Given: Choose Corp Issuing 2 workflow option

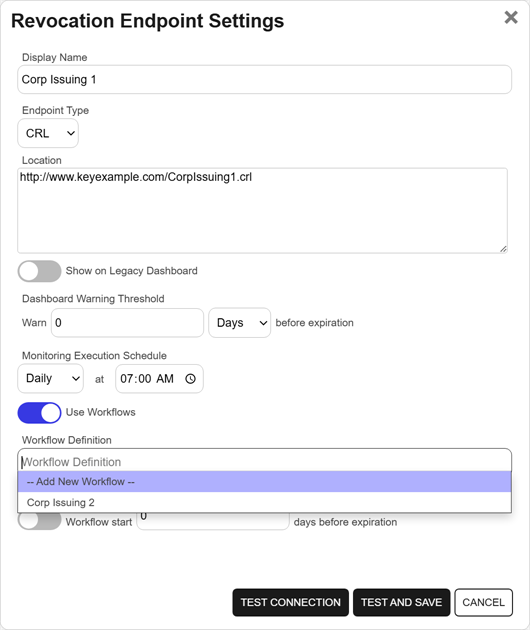Looking at the screenshot, I should coord(264,502).
